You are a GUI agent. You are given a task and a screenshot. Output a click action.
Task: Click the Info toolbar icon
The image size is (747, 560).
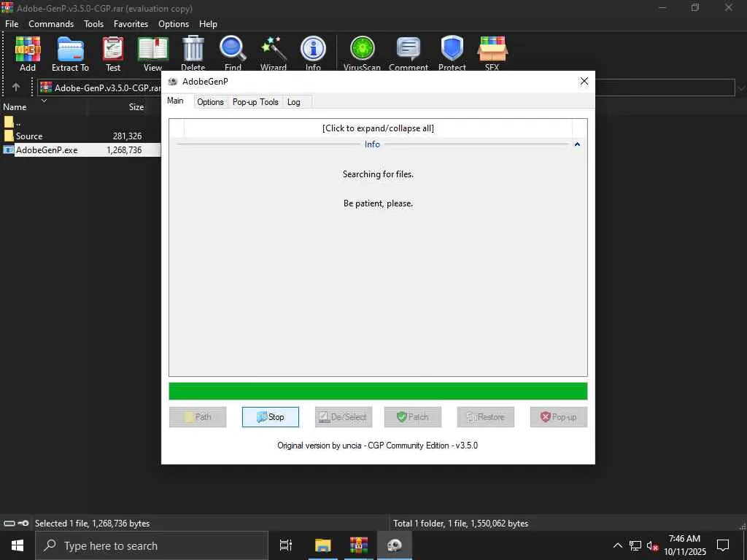tap(313, 53)
